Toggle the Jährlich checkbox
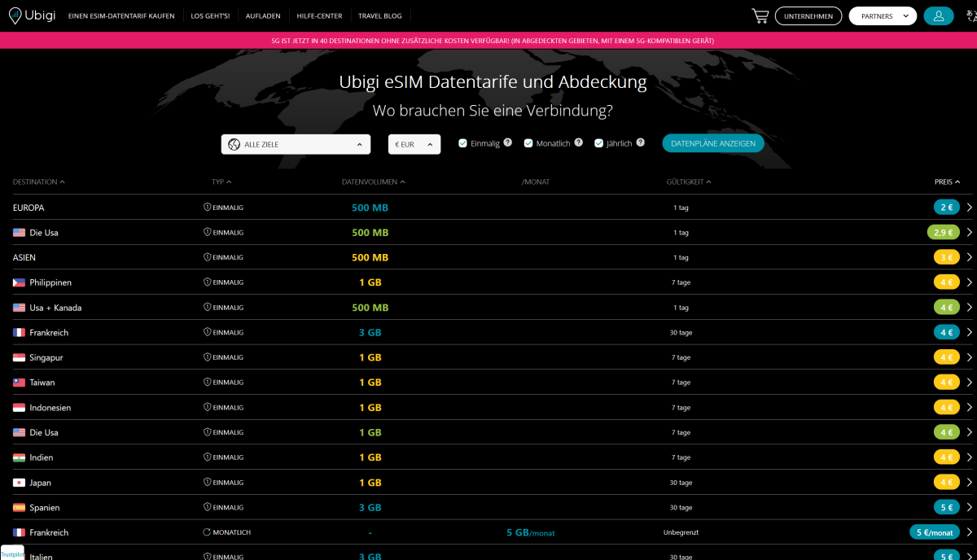 598,143
